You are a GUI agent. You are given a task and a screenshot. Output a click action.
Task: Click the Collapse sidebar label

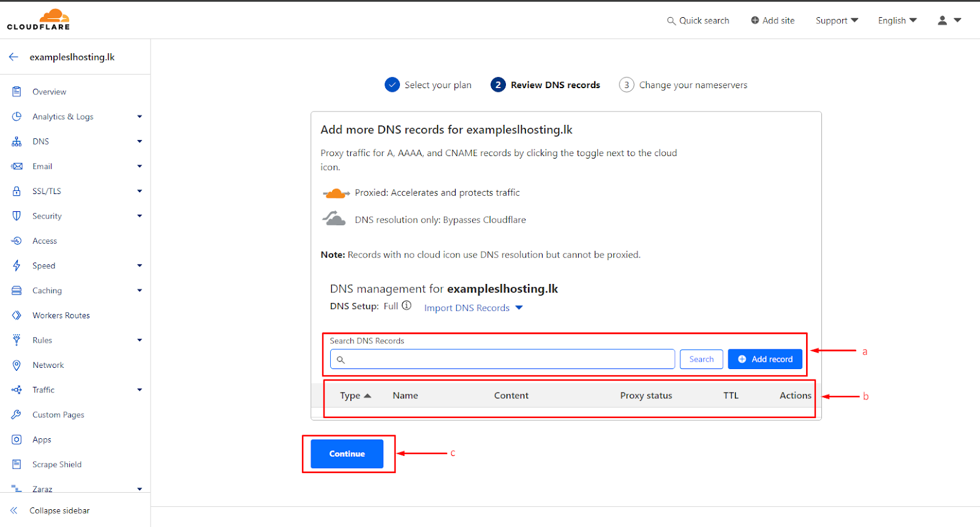pos(59,510)
